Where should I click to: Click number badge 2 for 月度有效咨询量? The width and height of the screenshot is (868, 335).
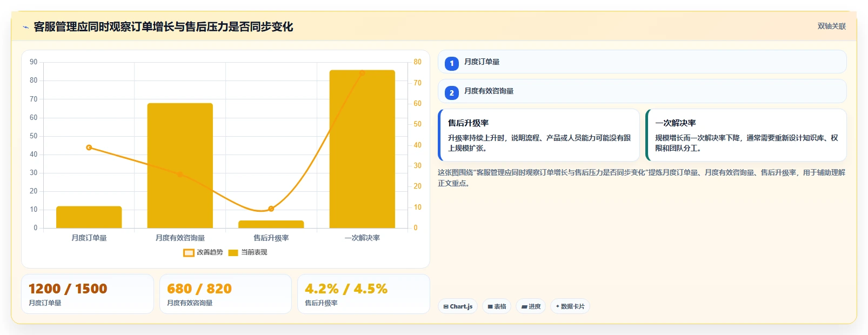452,92
